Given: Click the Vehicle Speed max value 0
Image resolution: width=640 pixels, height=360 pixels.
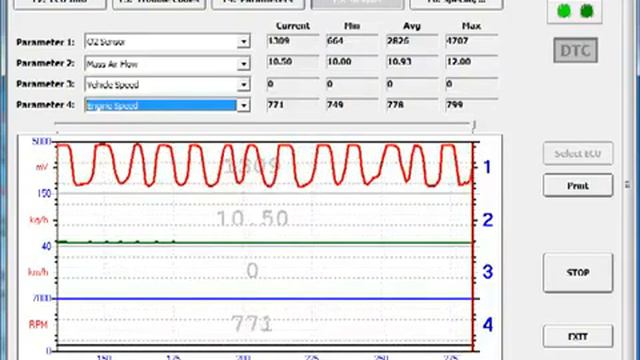Looking at the screenshot, I should 471,84.
